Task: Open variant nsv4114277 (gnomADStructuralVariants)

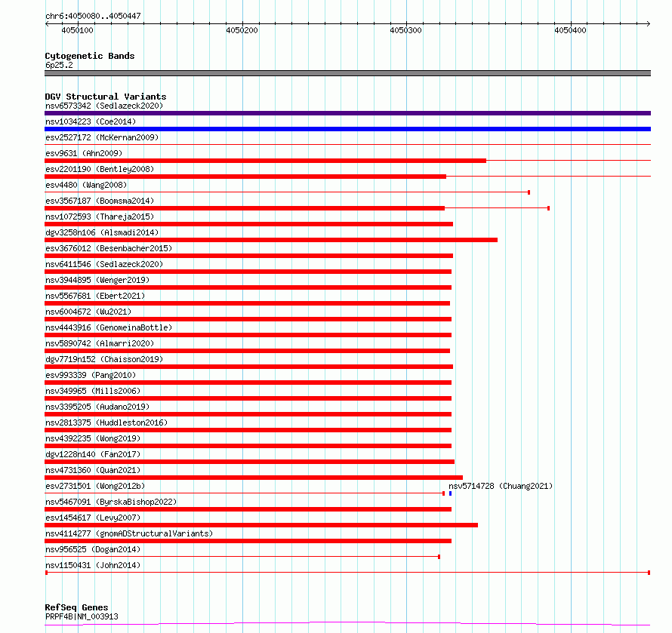Action: coord(129,533)
